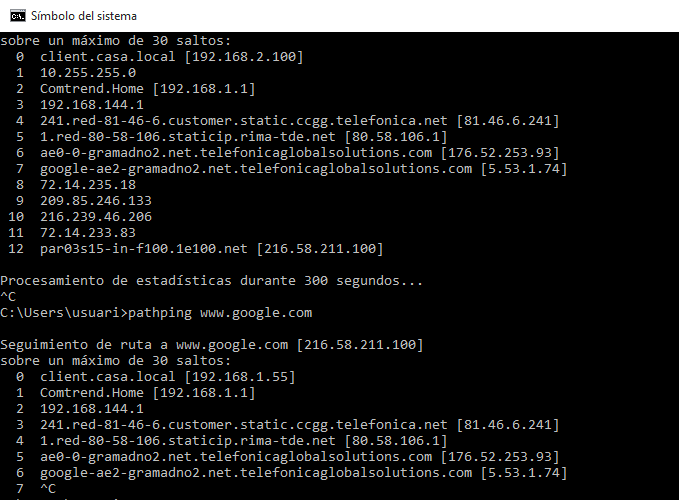Image resolution: width=679 pixels, height=500 pixels.
Task: Click client.casa.local with IP [192.168.1.55]
Action: tap(167, 377)
